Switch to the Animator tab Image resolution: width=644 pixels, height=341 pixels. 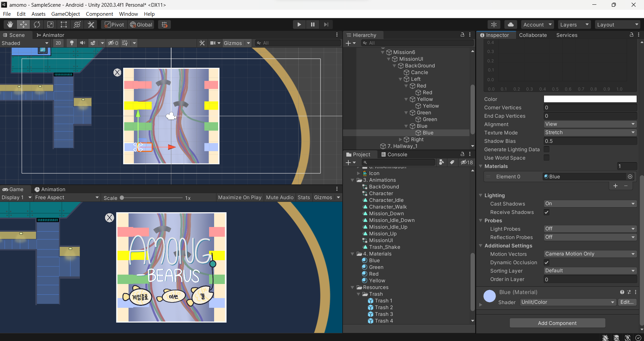click(50, 35)
